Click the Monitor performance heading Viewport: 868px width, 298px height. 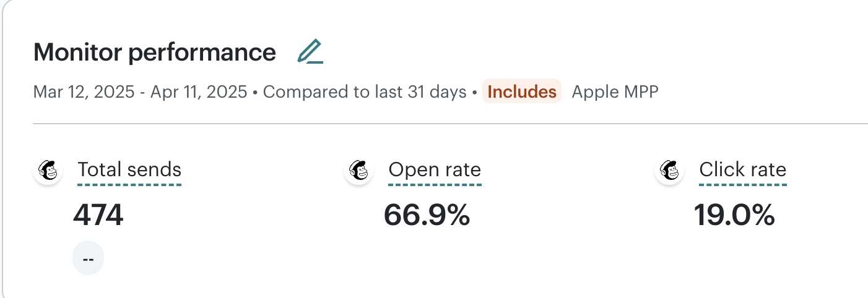155,53
